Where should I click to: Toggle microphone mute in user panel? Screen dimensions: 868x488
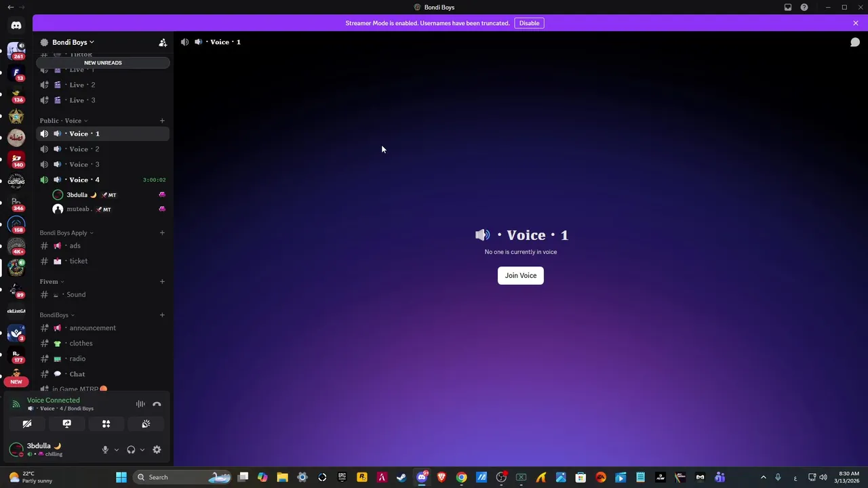pos(105,449)
